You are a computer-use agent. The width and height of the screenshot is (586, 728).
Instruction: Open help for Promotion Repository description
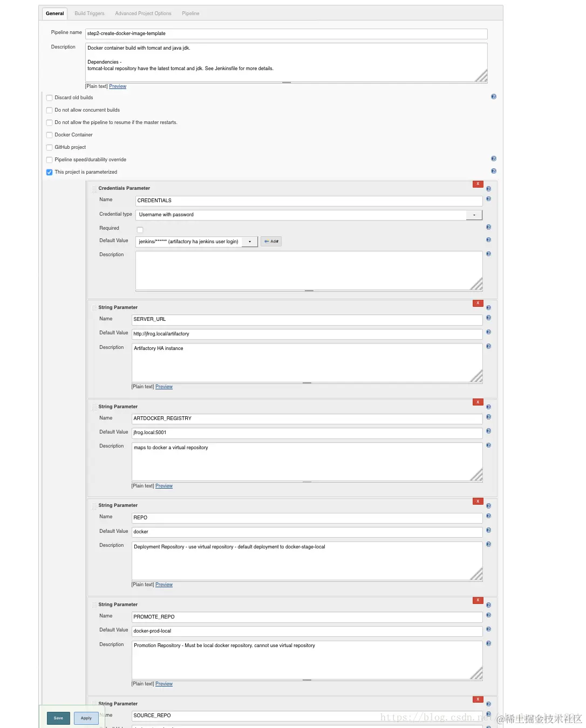pos(488,643)
